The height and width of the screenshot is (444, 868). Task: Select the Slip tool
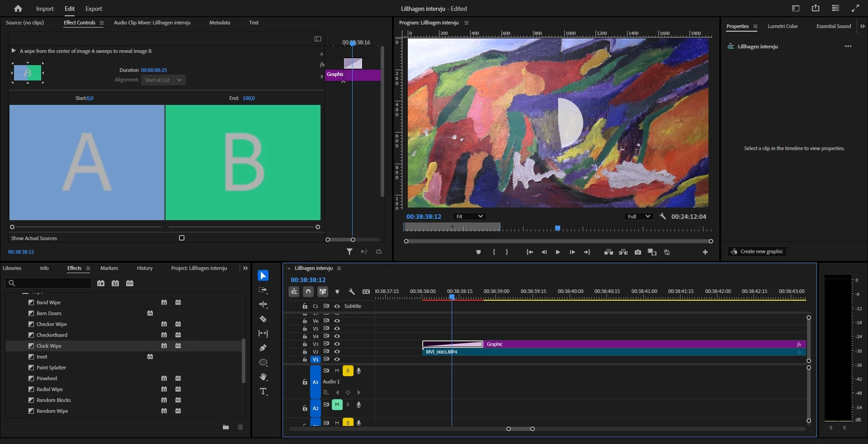263,334
